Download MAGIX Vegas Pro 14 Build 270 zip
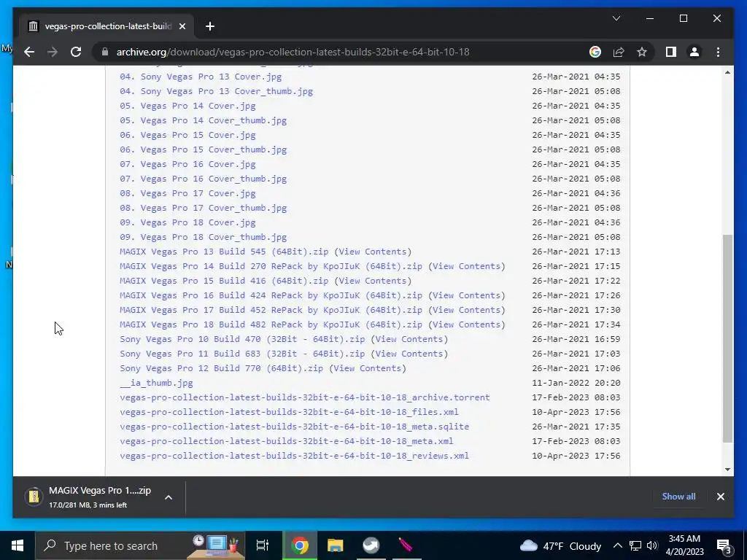The image size is (747, 560). (x=271, y=266)
